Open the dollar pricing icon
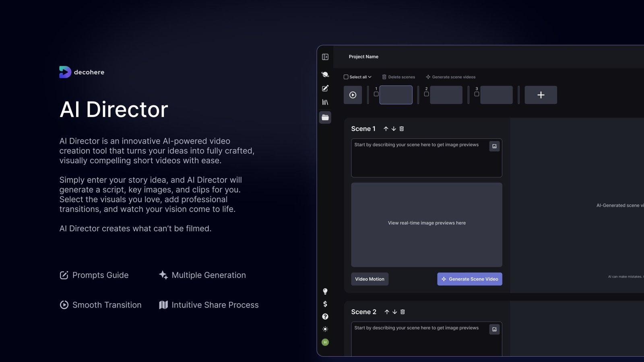 pos(325,304)
